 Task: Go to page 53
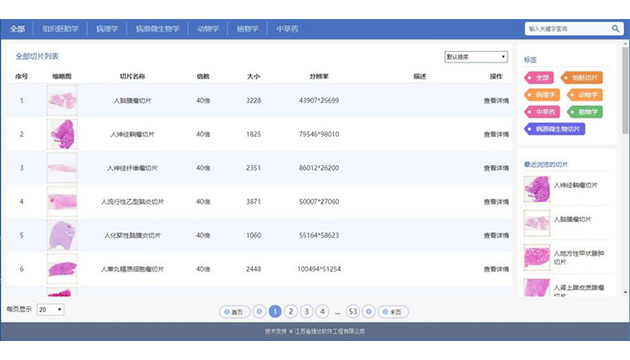click(353, 311)
